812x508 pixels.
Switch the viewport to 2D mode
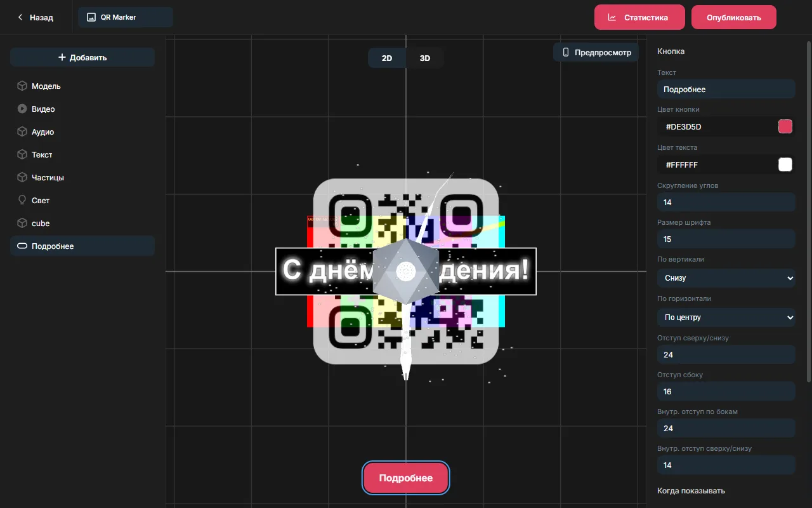point(387,58)
